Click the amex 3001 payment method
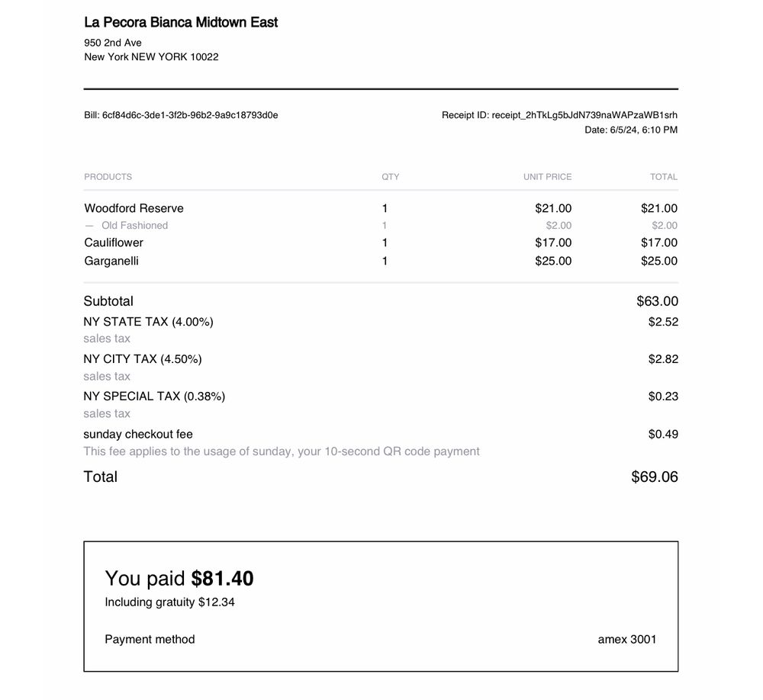This screenshot has height=700, width=763. point(626,640)
